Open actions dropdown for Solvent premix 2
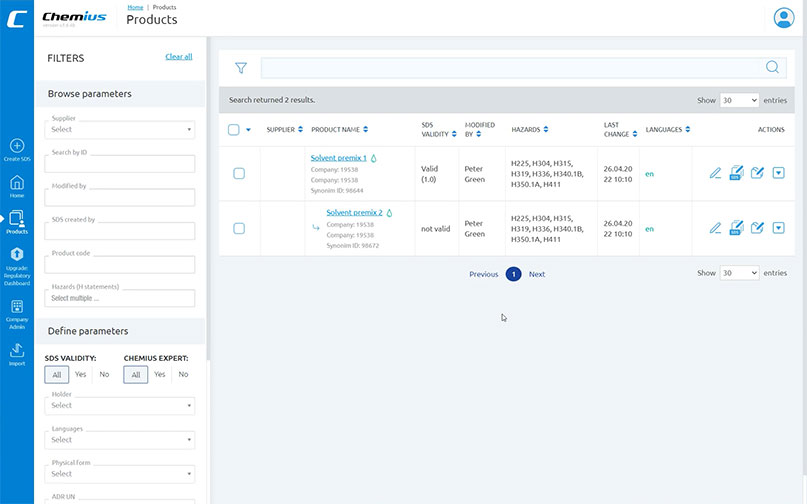Screen dimensions: 807x504 tap(778, 228)
